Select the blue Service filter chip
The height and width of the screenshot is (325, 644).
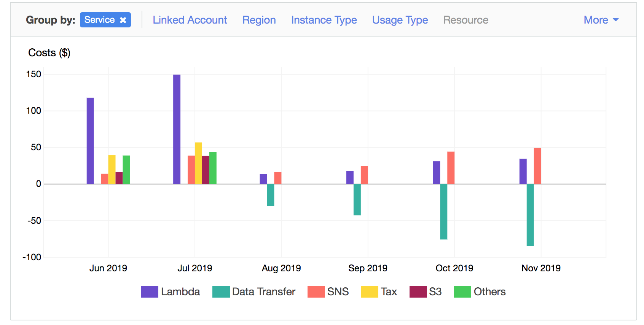click(x=99, y=20)
